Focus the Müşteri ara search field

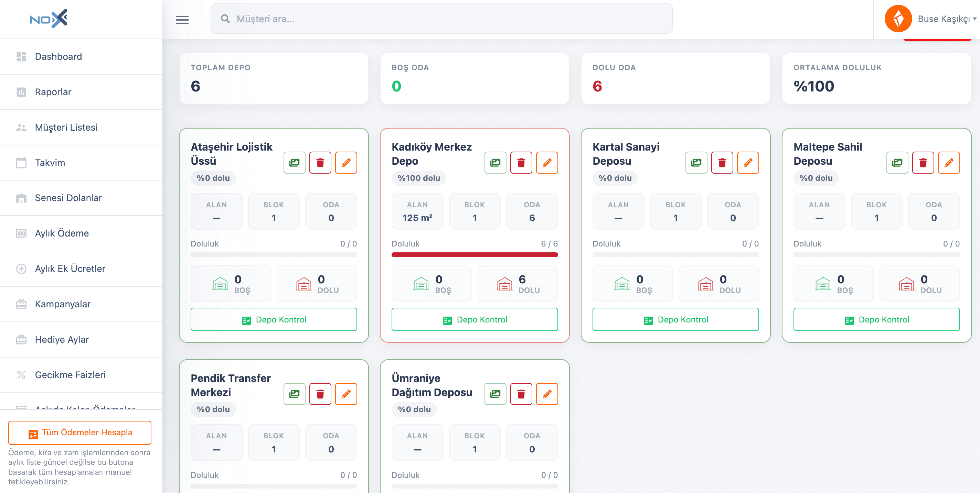coord(442,19)
